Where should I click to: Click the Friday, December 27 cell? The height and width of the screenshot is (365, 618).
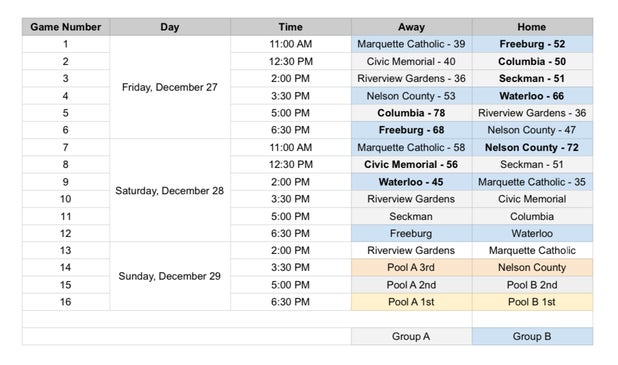tap(170, 87)
